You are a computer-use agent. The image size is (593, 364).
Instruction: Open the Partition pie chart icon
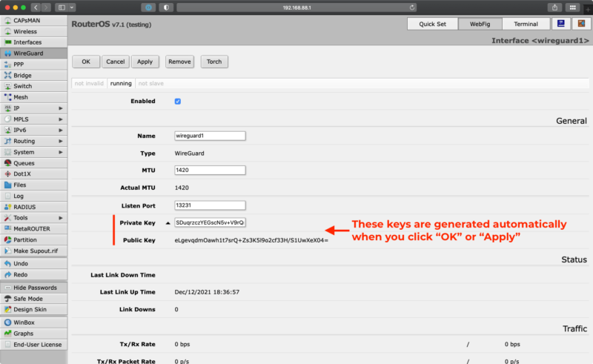[7, 240]
